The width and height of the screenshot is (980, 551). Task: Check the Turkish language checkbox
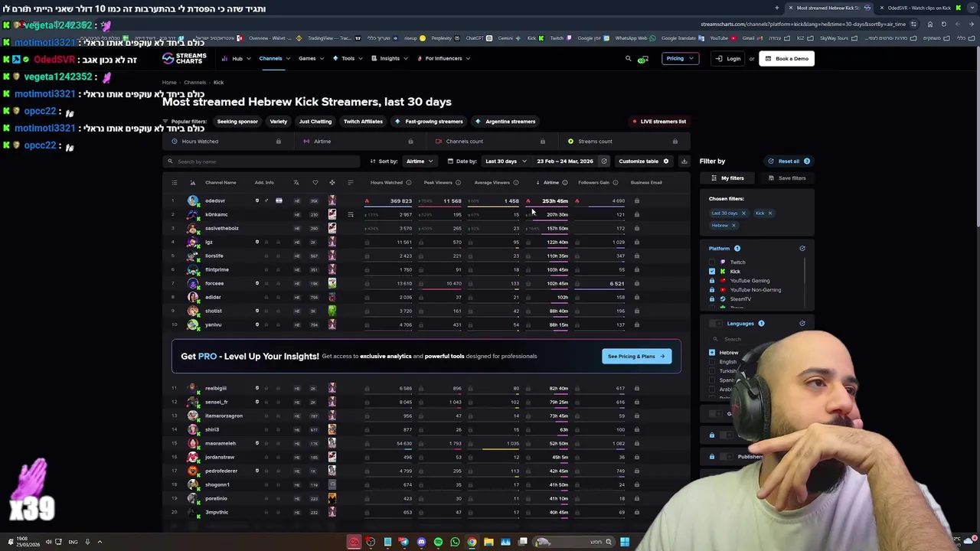click(x=712, y=371)
